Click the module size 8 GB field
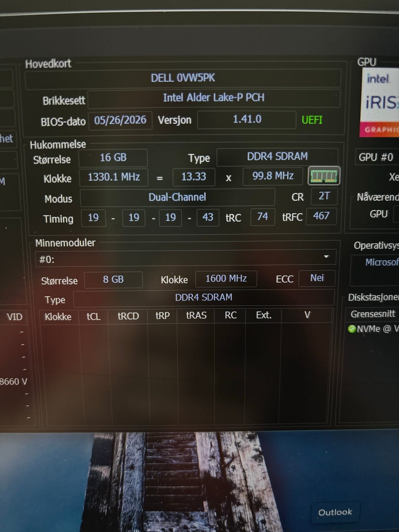399x532 pixels. click(x=113, y=280)
